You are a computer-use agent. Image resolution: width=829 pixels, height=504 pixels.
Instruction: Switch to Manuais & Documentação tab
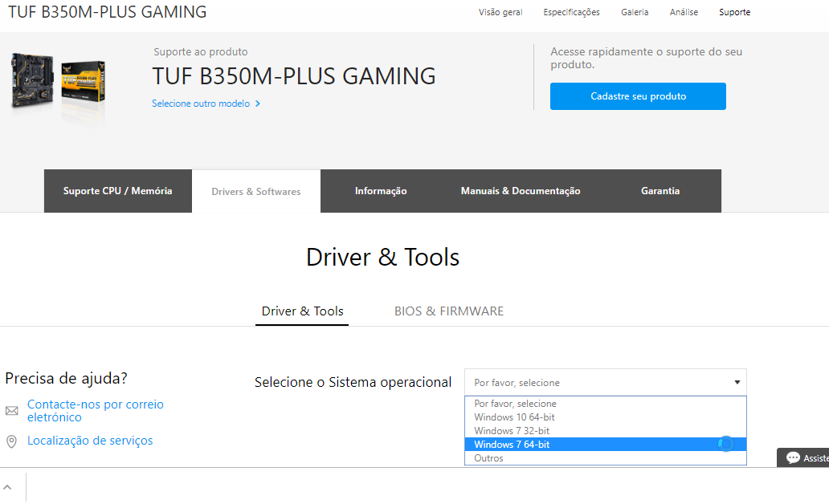521,191
